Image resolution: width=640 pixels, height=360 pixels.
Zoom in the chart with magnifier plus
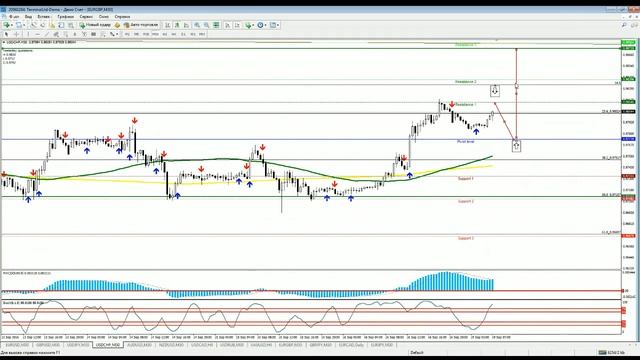pyautogui.click(x=197, y=25)
